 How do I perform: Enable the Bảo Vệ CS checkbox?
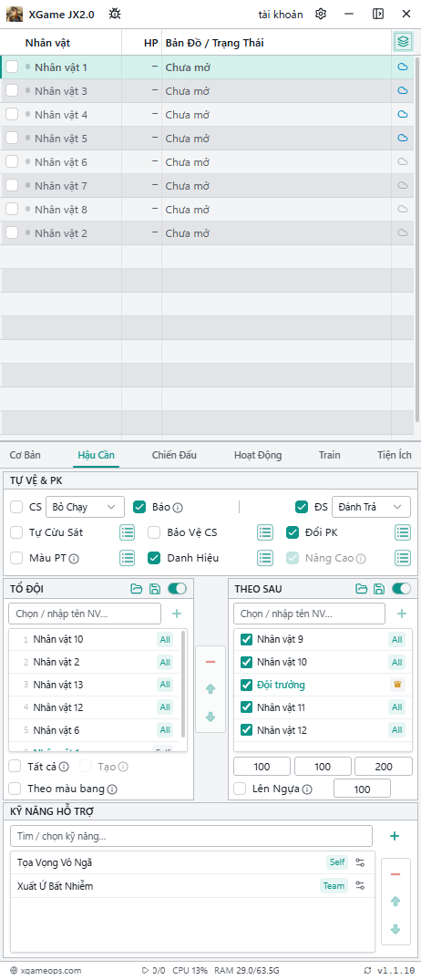(x=154, y=532)
